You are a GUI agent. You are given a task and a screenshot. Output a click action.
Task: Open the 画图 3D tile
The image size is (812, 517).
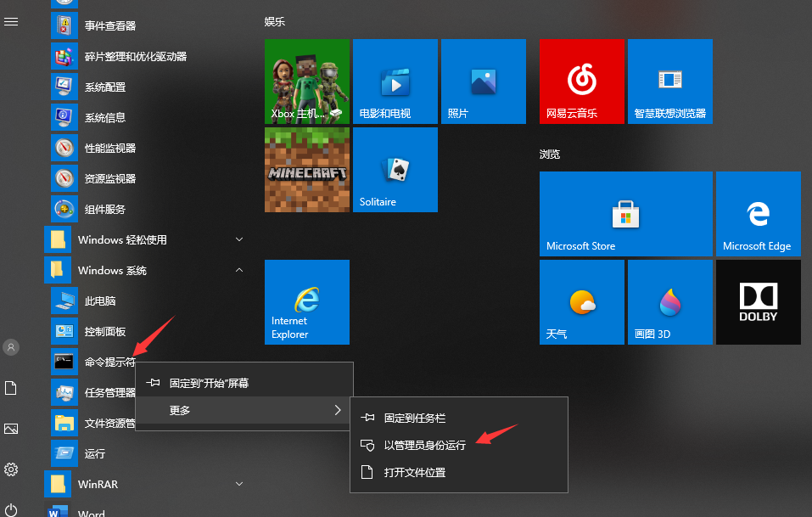(670, 302)
